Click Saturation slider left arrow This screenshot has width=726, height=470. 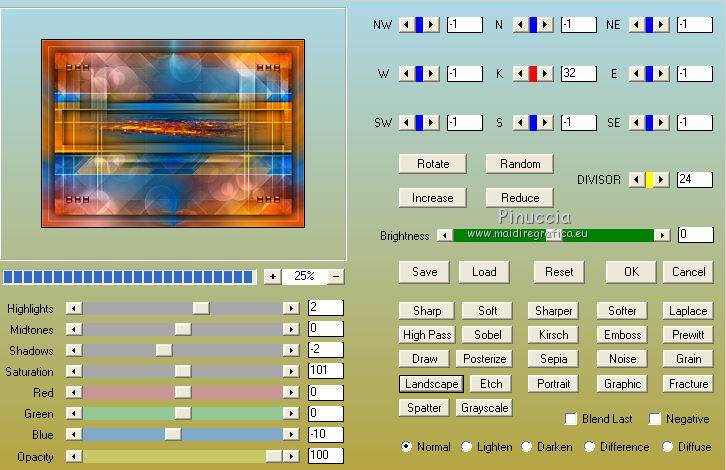[74, 371]
